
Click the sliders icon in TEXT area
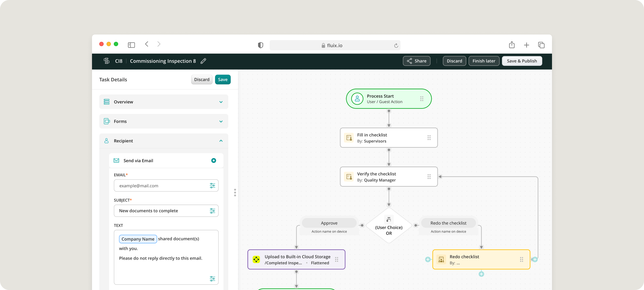click(212, 278)
